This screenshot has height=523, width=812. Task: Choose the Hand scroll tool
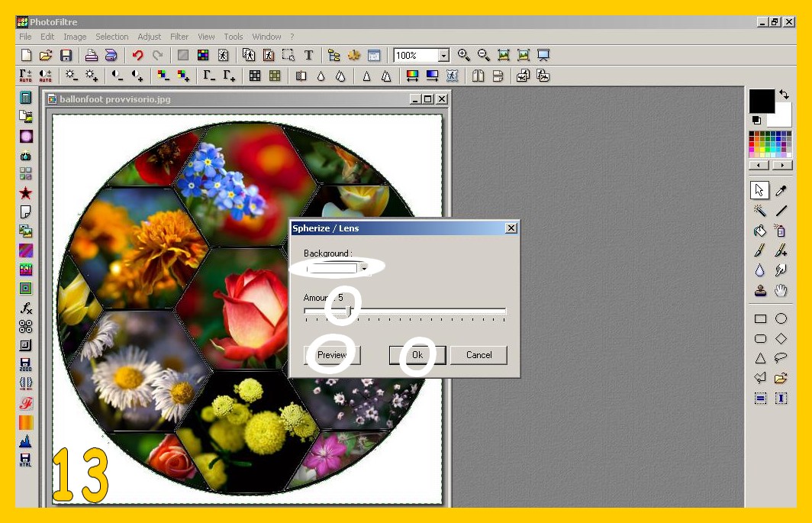(x=781, y=290)
